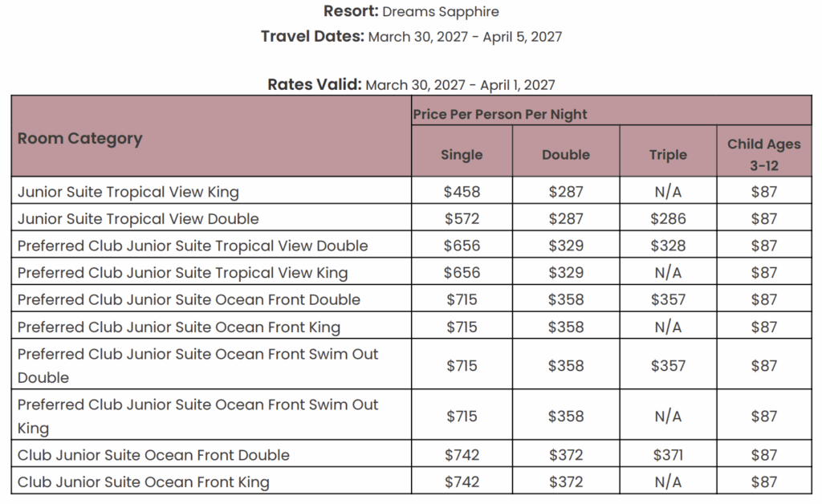Click the $286 triple price cell
This screenshot has width=822, height=504.
pyautogui.click(x=668, y=218)
